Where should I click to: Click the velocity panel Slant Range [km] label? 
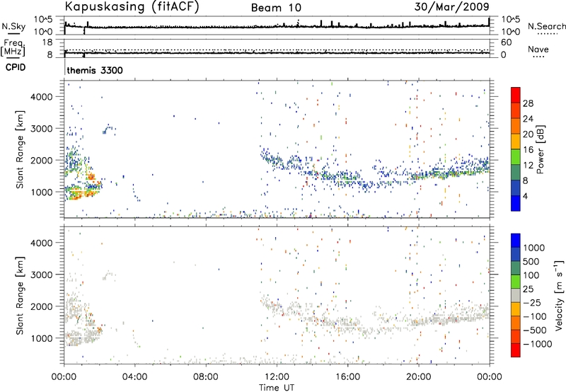[20, 296]
